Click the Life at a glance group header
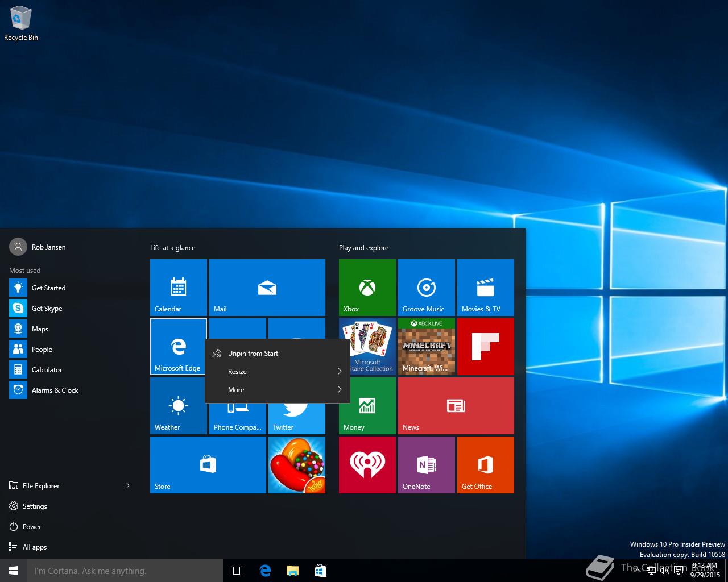Viewport: 728px width, 582px height. [172, 248]
